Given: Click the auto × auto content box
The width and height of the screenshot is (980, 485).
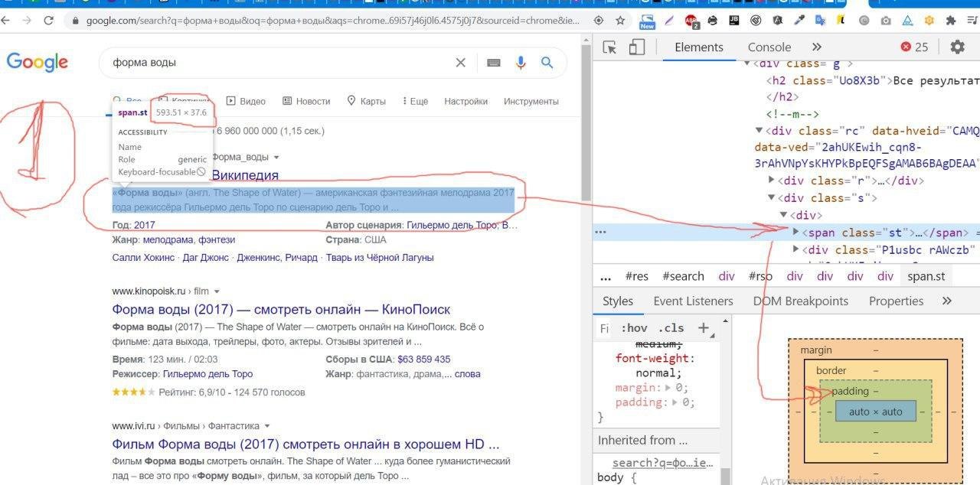Looking at the screenshot, I should (875, 412).
